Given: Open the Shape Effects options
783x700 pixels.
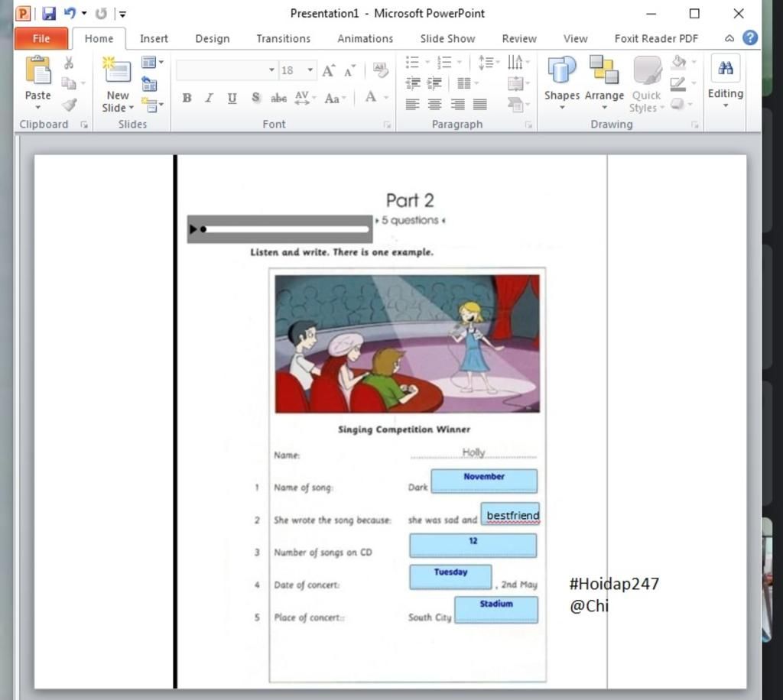Looking at the screenshot, I should [681, 104].
